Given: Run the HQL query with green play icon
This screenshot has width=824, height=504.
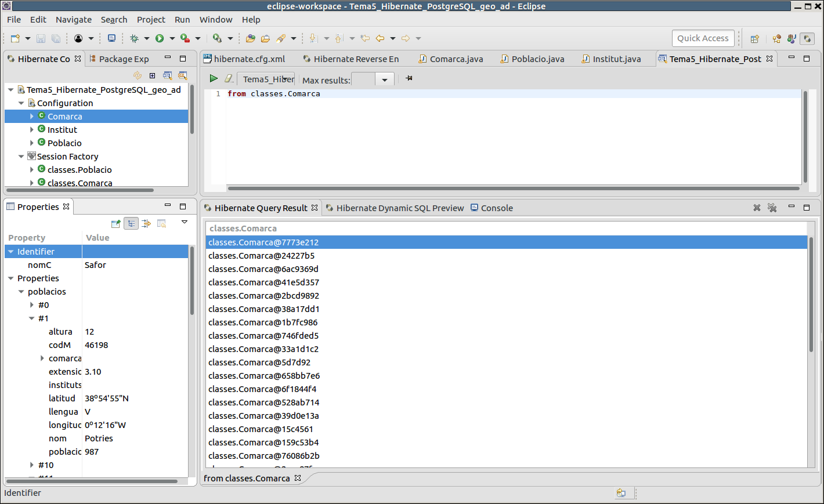Looking at the screenshot, I should click(x=214, y=79).
